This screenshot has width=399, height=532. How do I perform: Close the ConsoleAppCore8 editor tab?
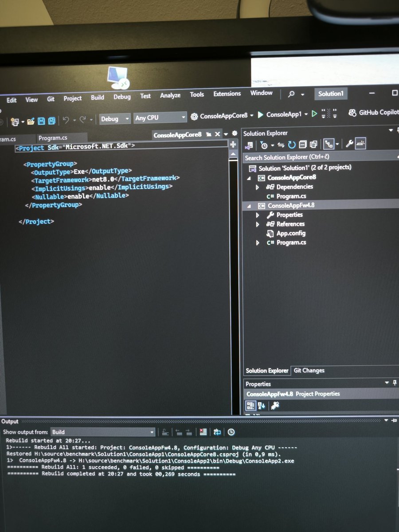click(217, 134)
